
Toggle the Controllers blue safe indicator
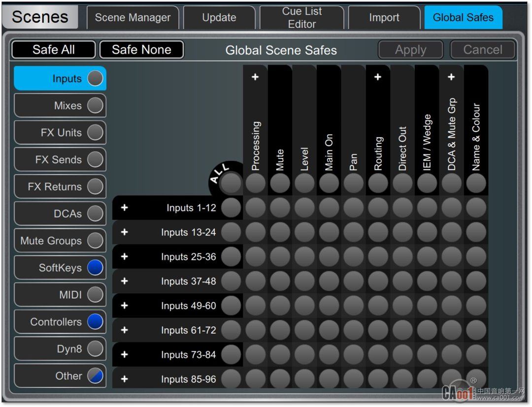pyautogui.click(x=95, y=322)
